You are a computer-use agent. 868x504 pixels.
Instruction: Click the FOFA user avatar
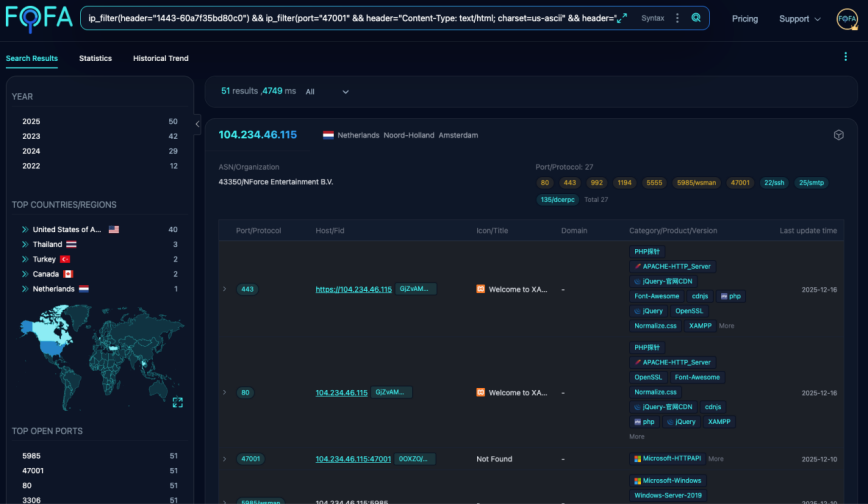pyautogui.click(x=846, y=19)
